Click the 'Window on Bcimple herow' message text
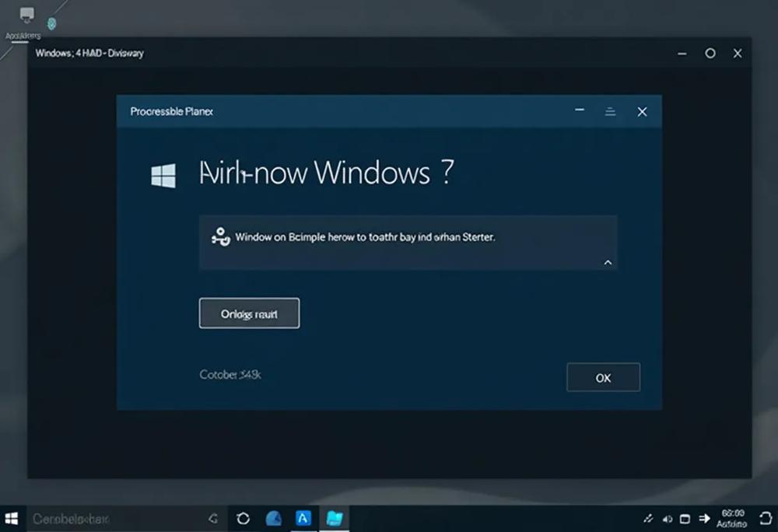 365,237
